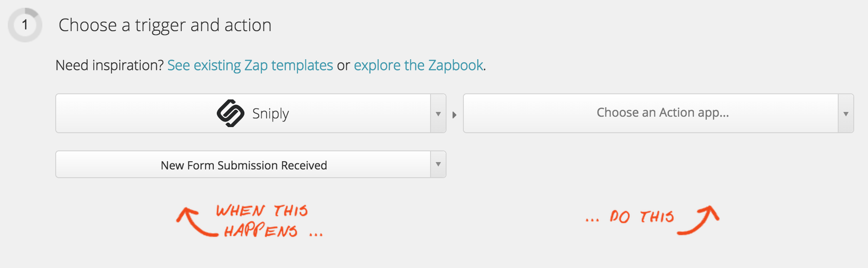Click the Choose a trigger and action heading
Viewport: 868px width, 268px height.
[x=165, y=25]
